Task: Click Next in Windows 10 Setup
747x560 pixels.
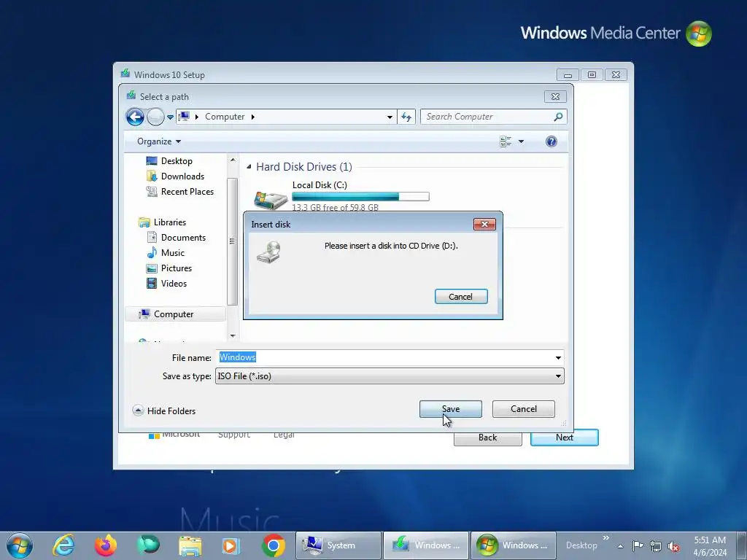Action: pyautogui.click(x=565, y=437)
